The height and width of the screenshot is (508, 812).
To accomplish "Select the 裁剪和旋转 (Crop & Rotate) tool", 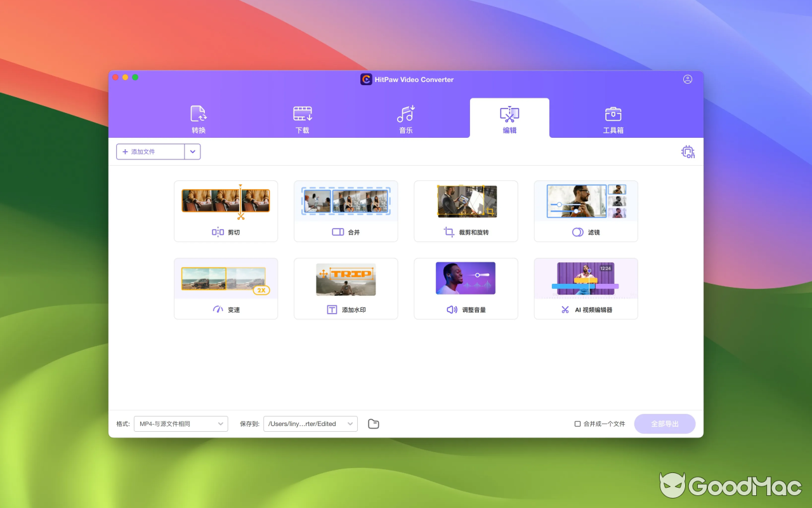I will click(x=466, y=211).
